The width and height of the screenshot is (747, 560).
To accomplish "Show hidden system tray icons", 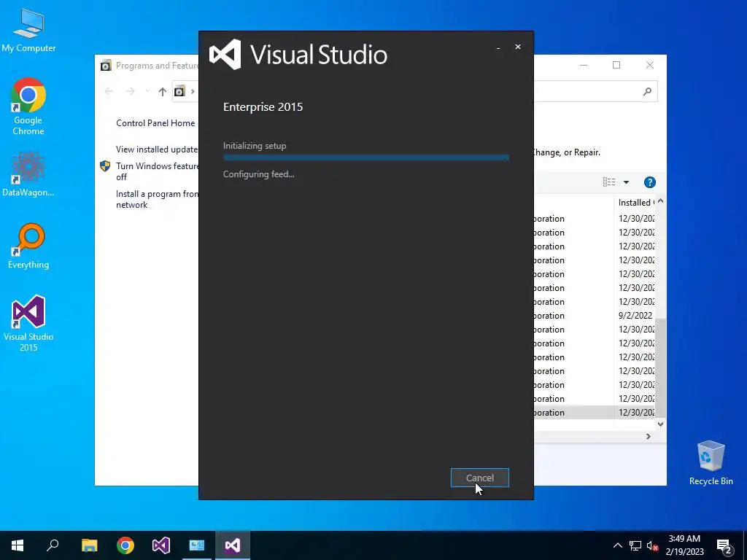I will coord(617,545).
